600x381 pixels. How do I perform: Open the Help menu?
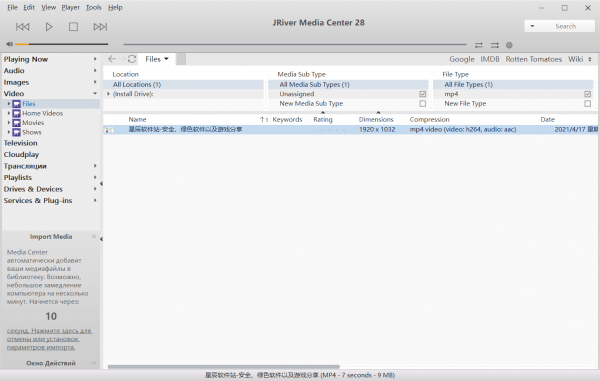pyautogui.click(x=115, y=8)
